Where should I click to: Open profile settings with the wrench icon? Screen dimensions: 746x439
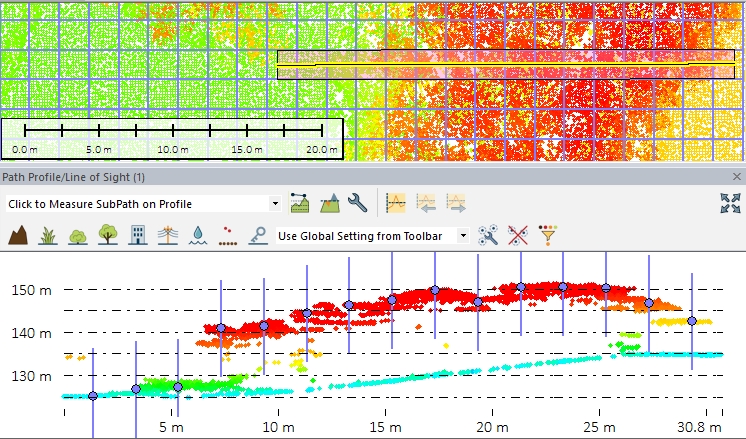tap(357, 203)
